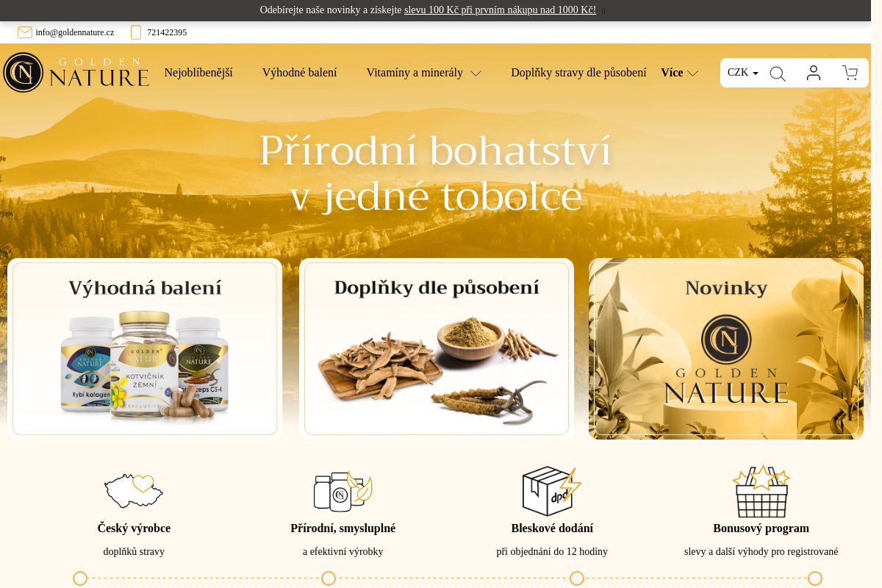Open the search magnifier icon
The width and height of the screenshot is (882, 588).
pos(778,73)
